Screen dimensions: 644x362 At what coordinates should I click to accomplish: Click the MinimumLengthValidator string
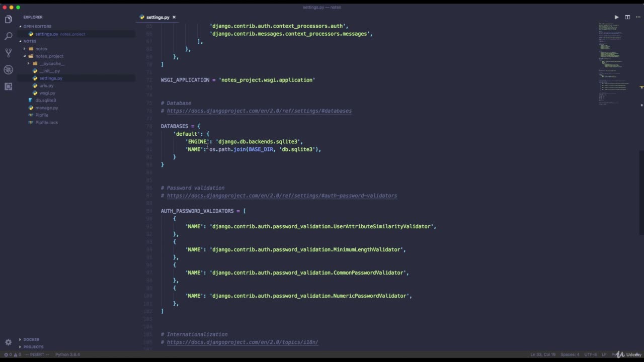306,249
